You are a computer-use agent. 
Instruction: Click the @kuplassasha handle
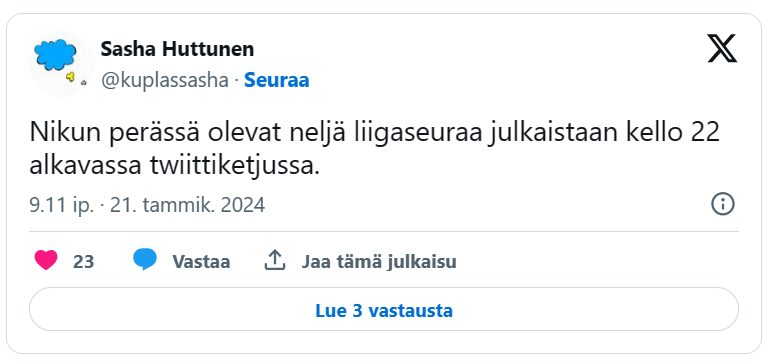[x=165, y=80]
